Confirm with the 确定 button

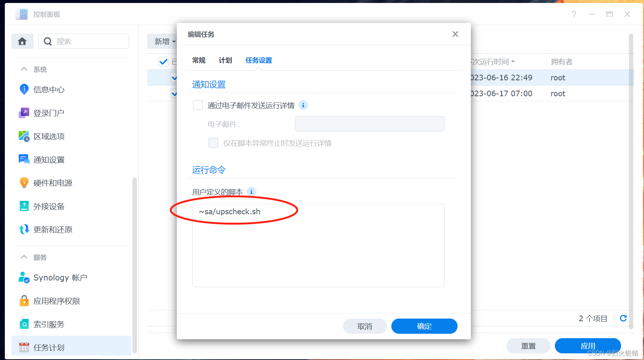point(424,326)
